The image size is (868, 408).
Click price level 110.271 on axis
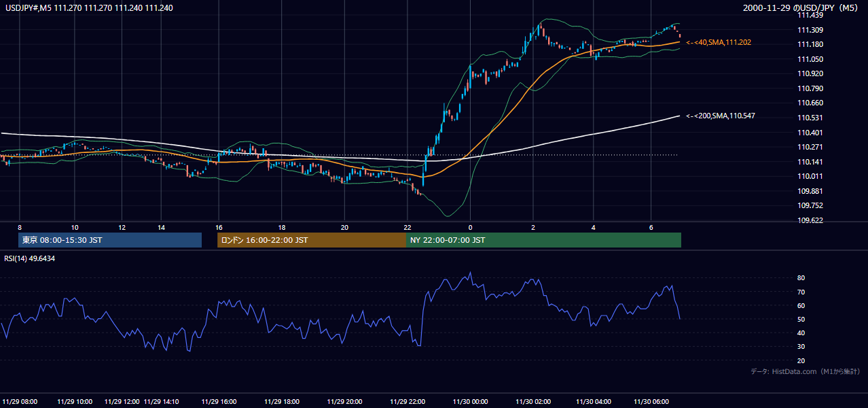(x=810, y=147)
